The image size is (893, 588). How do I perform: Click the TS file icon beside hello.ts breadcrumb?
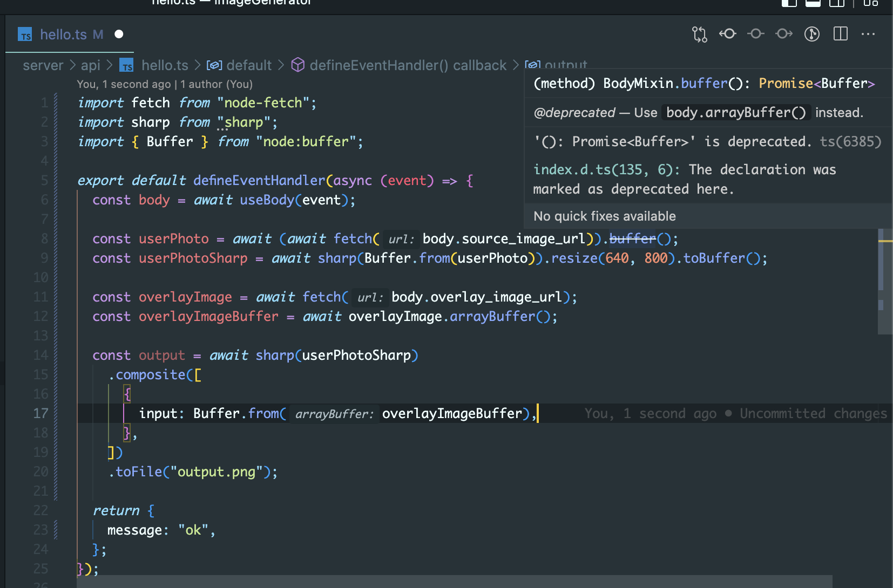tap(126, 65)
